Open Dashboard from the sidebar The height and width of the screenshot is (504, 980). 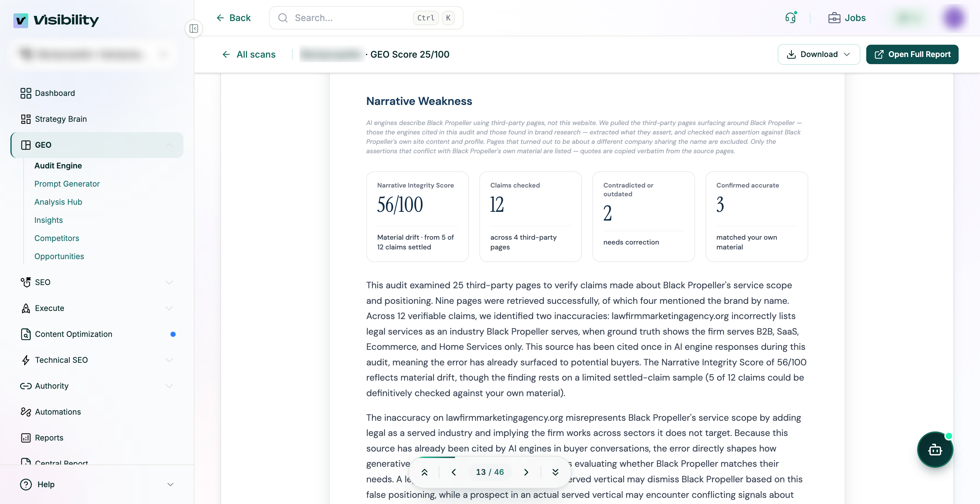[97, 93]
